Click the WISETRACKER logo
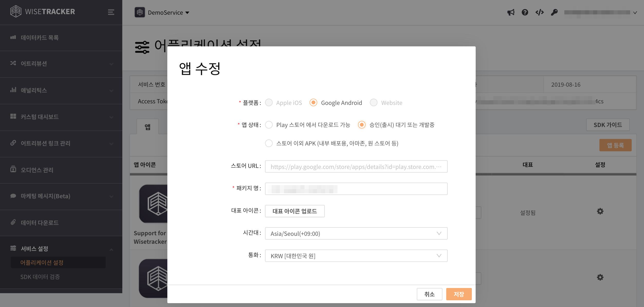This screenshot has width=644, height=307. [x=43, y=12]
